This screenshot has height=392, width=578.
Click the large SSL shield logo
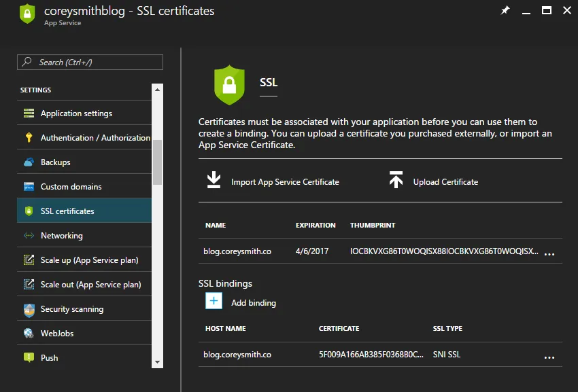click(229, 85)
